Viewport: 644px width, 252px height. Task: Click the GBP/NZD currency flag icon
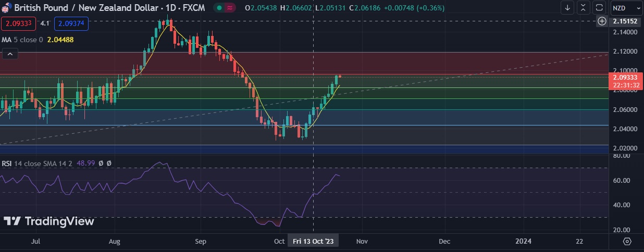click(6, 8)
